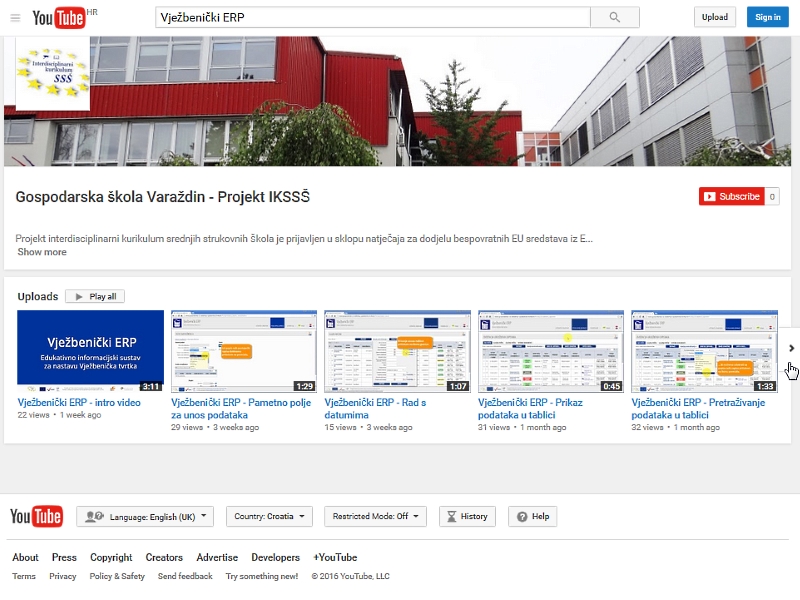
Task: Open Developers footer link
Action: click(x=276, y=558)
